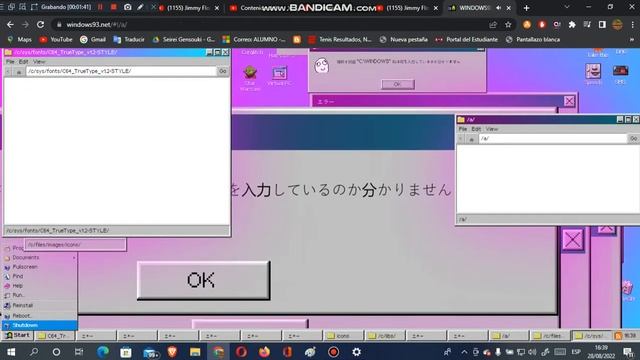Launch Microsoft Edge from the taskbar
The image size is (640, 360).
[x=102, y=352]
